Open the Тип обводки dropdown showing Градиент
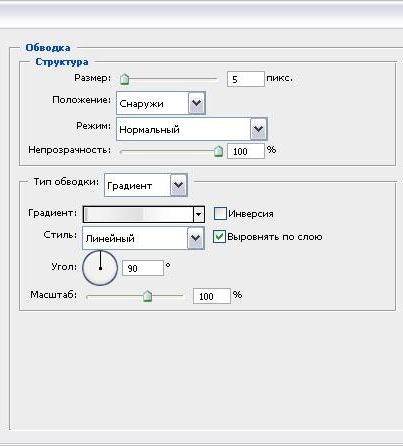This screenshot has height=446, width=403. (x=146, y=185)
